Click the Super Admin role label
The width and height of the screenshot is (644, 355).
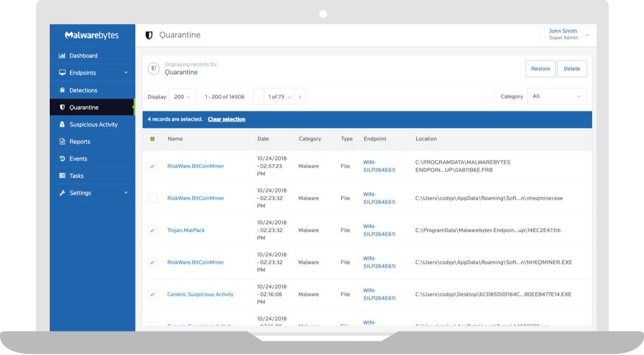point(563,38)
